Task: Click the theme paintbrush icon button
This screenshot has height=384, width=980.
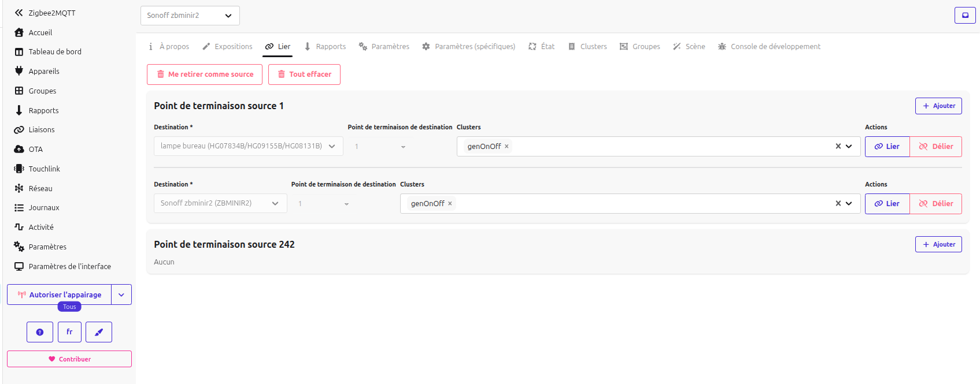Action: click(99, 332)
